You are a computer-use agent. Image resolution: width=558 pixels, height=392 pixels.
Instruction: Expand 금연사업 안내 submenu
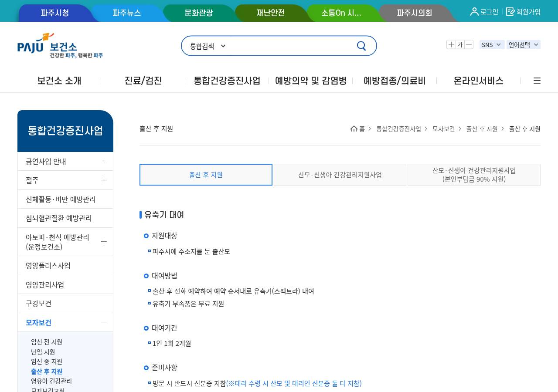(104, 161)
